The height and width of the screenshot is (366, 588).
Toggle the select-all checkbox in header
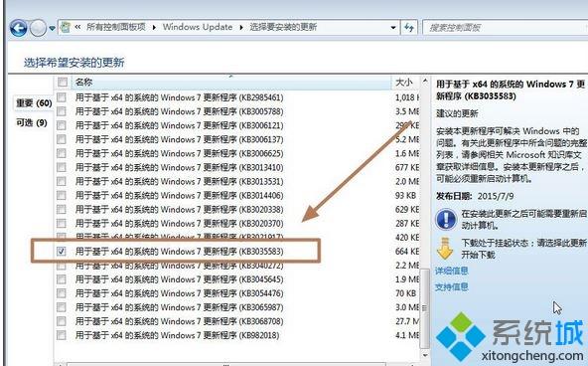point(63,82)
